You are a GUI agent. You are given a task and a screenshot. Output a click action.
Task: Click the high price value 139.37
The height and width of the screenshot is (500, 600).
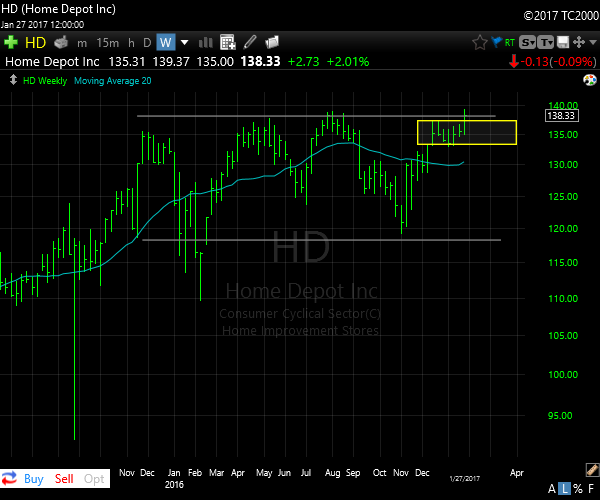click(171, 62)
